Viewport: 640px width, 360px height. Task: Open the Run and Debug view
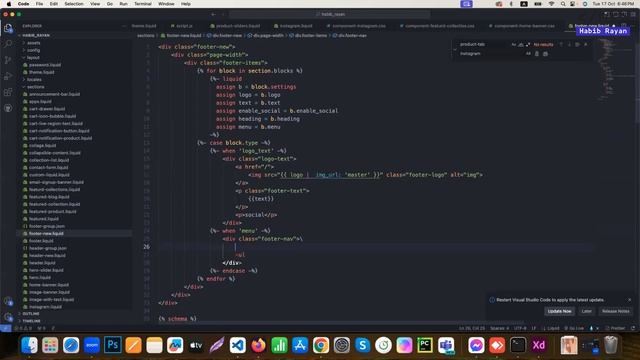[x=8, y=76]
